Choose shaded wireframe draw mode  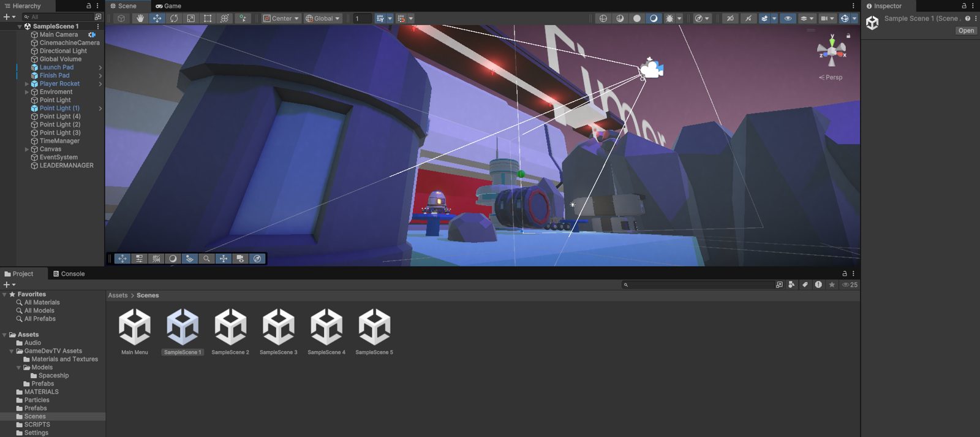click(620, 18)
